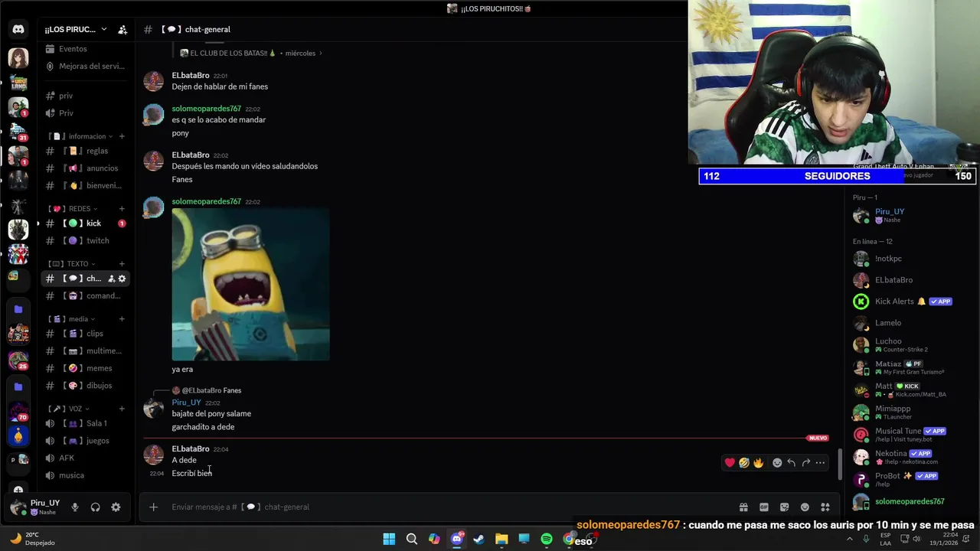The image size is (980, 551).
Task: Open the anuncios channel
Action: pos(84,168)
